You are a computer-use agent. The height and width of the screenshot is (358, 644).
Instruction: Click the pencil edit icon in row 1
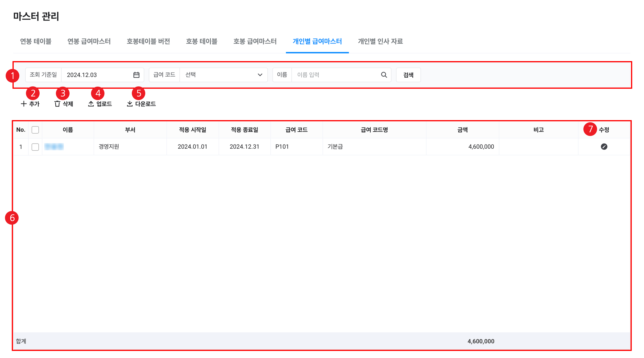coord(604,147)
